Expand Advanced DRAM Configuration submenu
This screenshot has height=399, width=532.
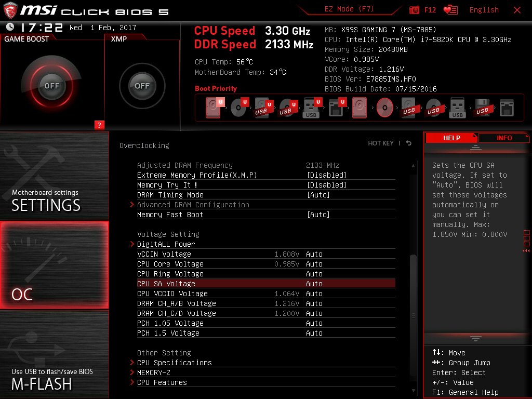pos(193,205)
